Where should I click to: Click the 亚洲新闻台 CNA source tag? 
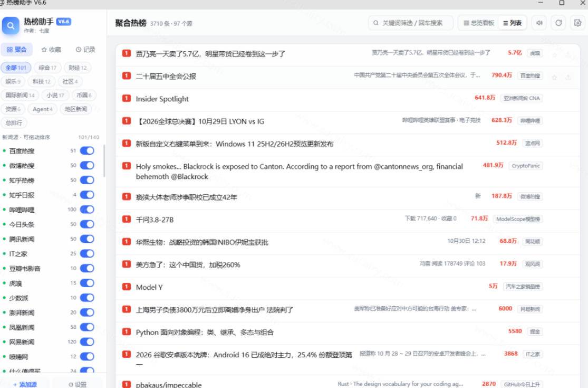pos(521,98)
